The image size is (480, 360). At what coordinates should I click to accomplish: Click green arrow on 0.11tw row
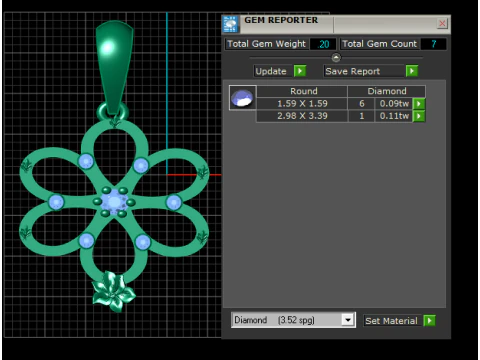pyautogui.click(x=419, y=116)
